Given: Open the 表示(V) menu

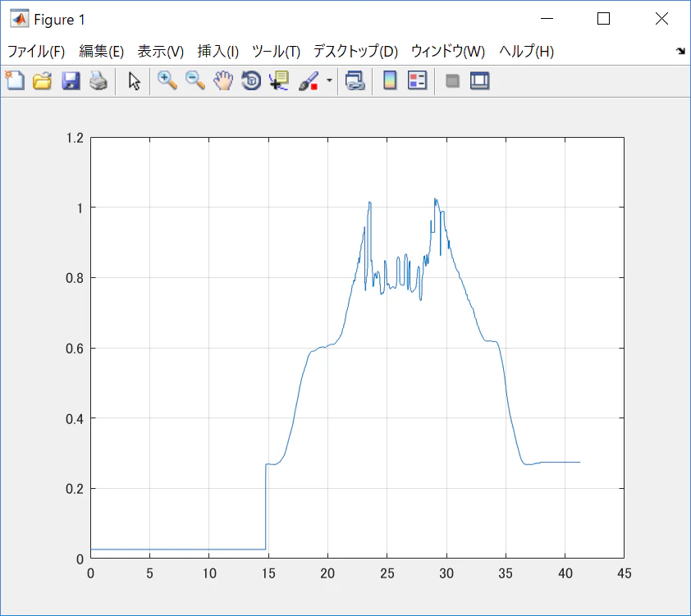Looking at the screenshot, I should (160, 52).
